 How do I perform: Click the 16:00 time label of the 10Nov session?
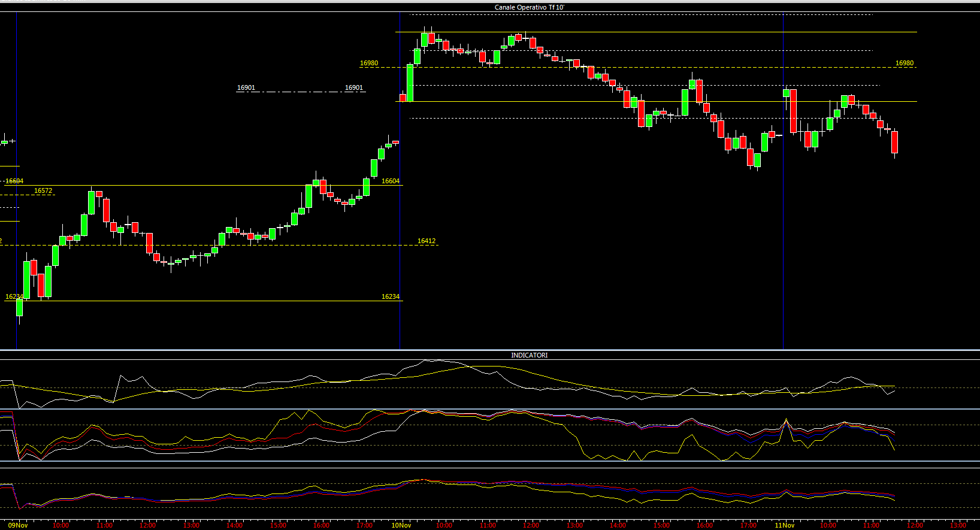(x=704, y=525)
